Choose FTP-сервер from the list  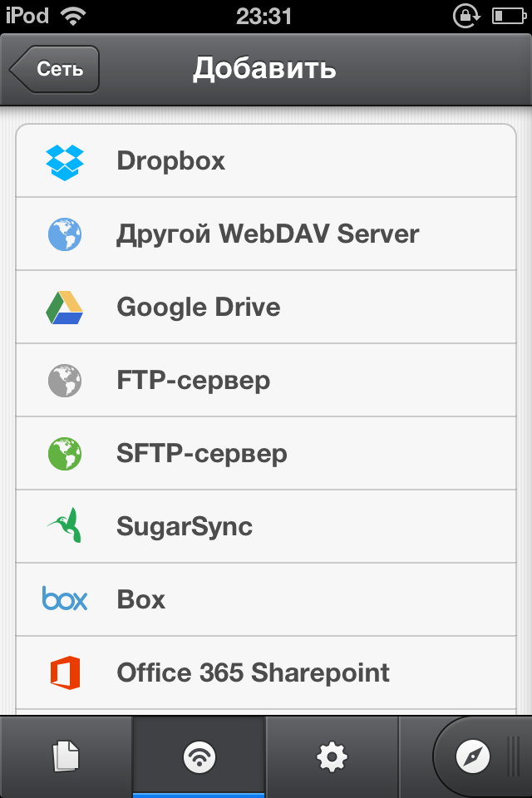tap(266, 380)
